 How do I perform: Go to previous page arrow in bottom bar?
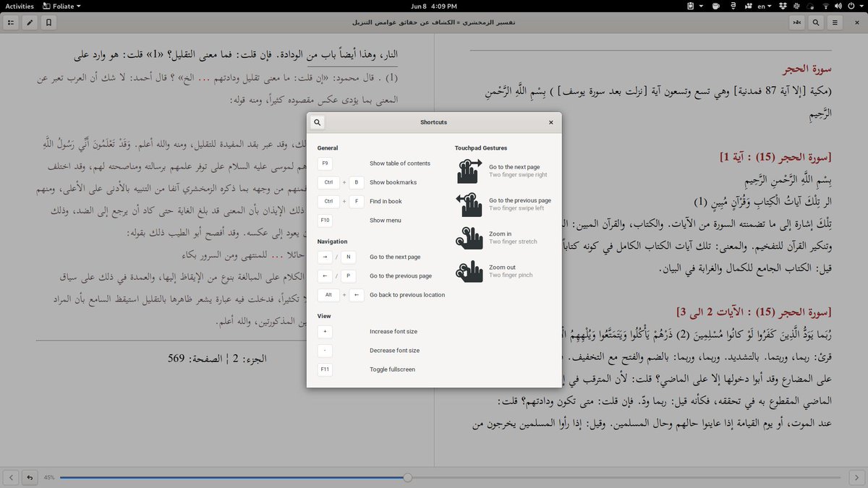click(11, 477)
